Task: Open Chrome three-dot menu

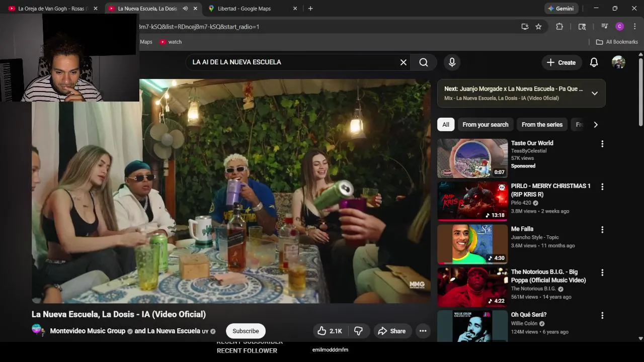Action: pyautogui.click(x=635, y=27)
